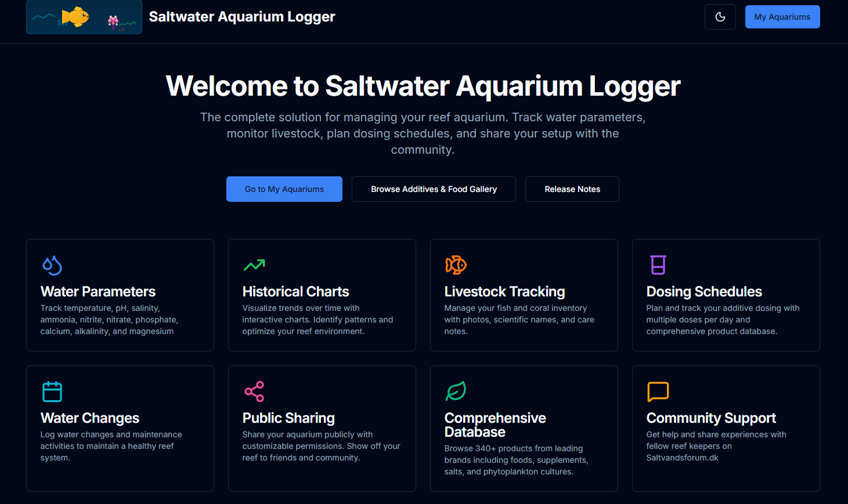
Task: Click the orange fish Livestock Tracking icon
Action: [x=456, y=265]
